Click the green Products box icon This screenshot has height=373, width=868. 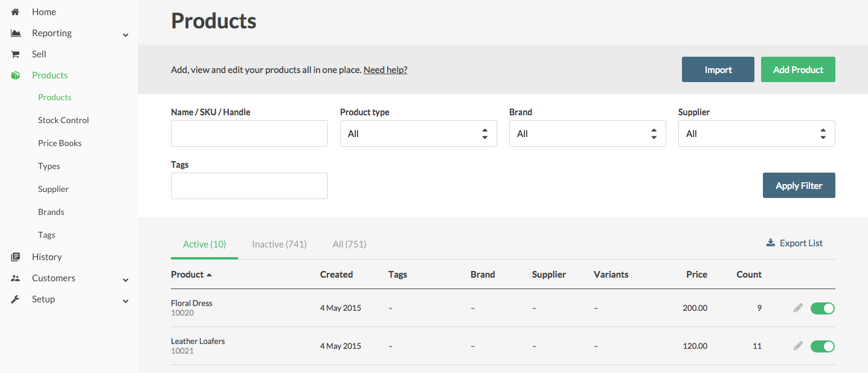point(16,75)
